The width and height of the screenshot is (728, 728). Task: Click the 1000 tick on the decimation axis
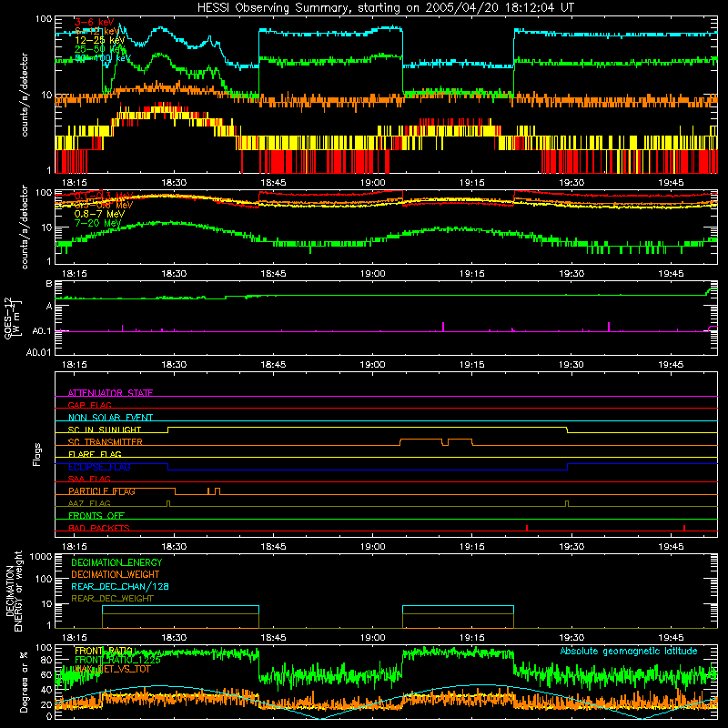(41, 557)
